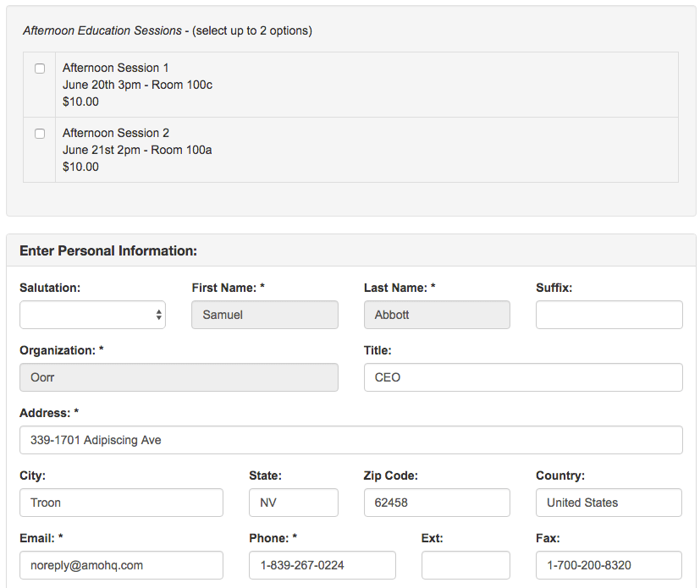
Task: Click the Zip Code field
Action: pos(437,503)
